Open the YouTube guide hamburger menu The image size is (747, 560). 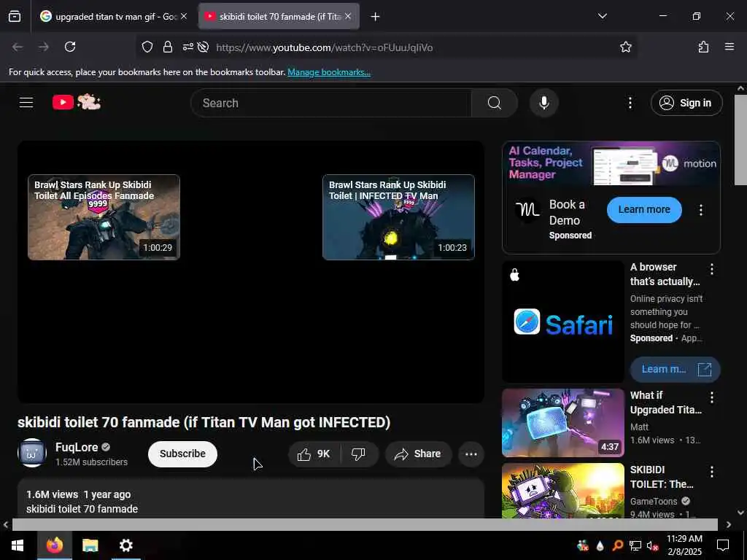point(26,102)
